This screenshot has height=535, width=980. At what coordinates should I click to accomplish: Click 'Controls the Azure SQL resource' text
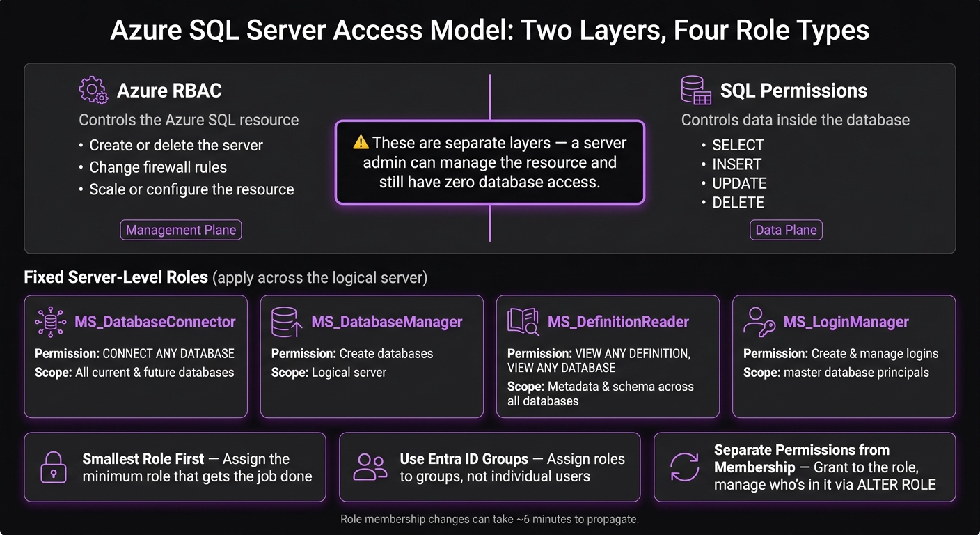click(189, 120)
